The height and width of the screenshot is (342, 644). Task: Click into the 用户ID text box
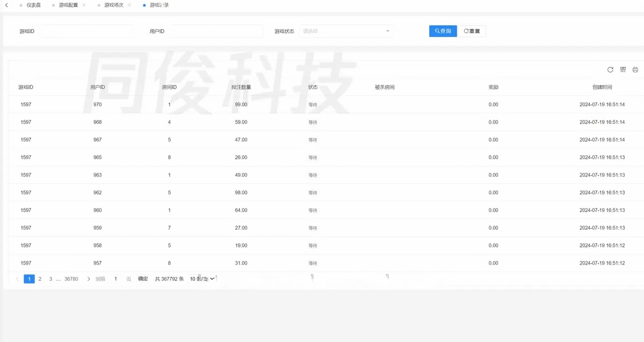216,31
